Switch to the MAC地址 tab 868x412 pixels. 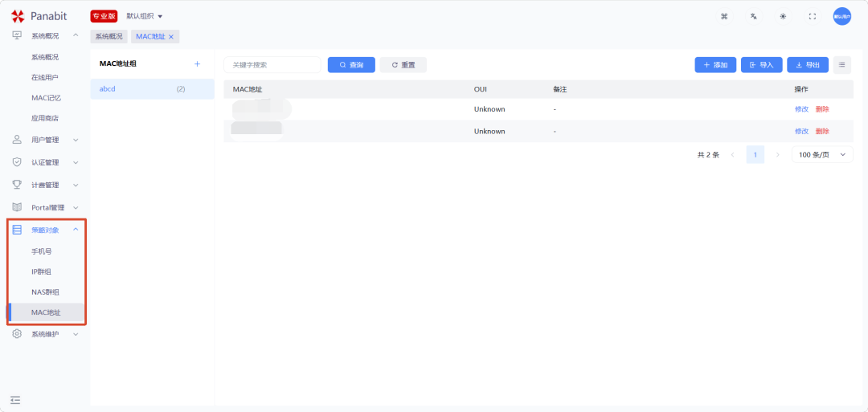[x=150, y=36]
